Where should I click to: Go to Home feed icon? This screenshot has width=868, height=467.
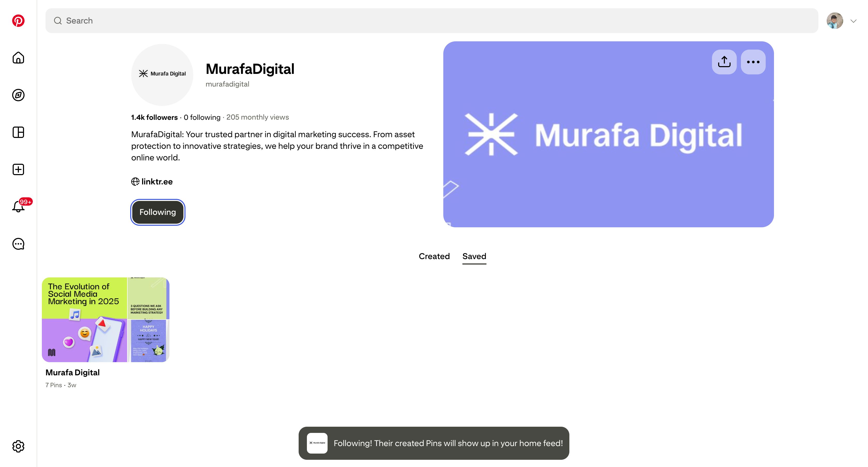[18, 58]
